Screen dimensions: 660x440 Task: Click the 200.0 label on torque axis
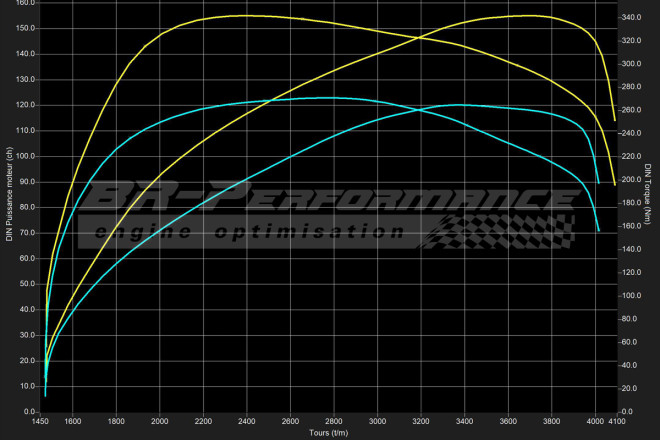pos(629,180)
